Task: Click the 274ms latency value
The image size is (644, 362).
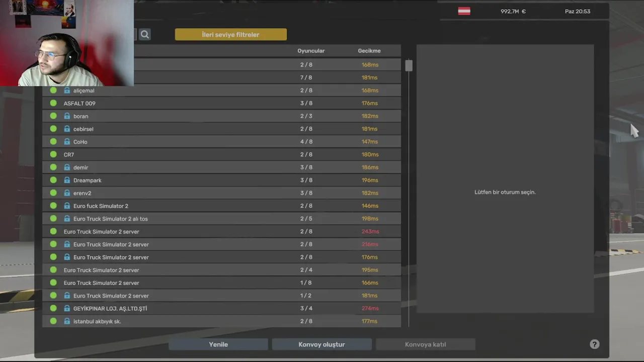Action: 370,308
